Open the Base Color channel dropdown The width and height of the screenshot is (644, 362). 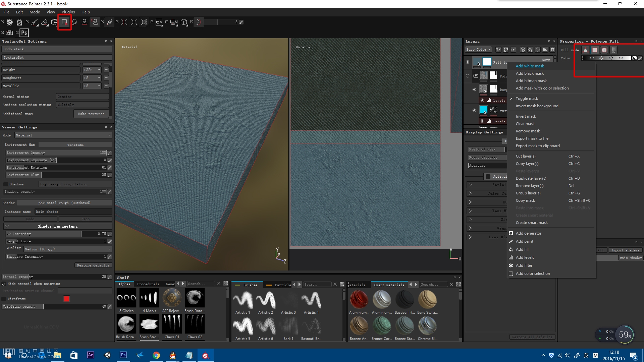pos(478,50)
